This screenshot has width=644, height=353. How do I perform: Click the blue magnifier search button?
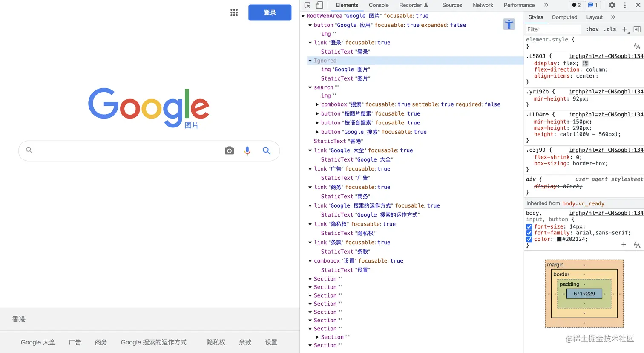point(267,150)
